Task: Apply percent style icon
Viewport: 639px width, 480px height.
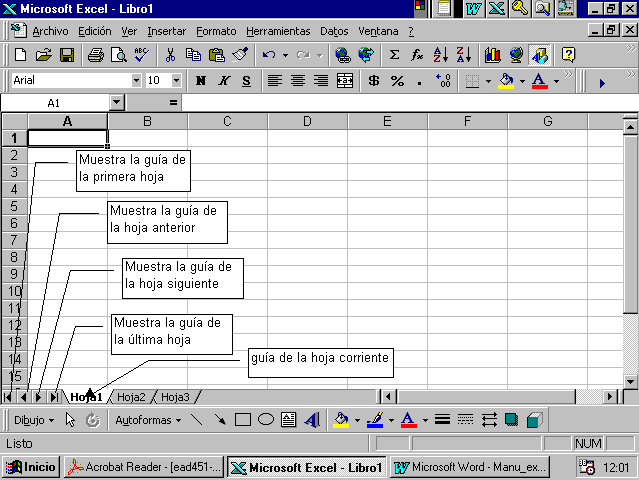Action: click(x=397, y=81)
